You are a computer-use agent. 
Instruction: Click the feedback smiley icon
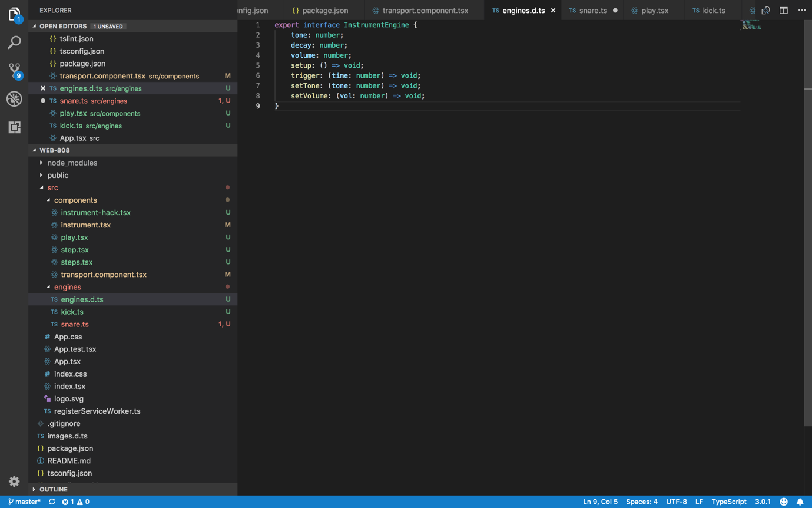click(x=784, y=502)
